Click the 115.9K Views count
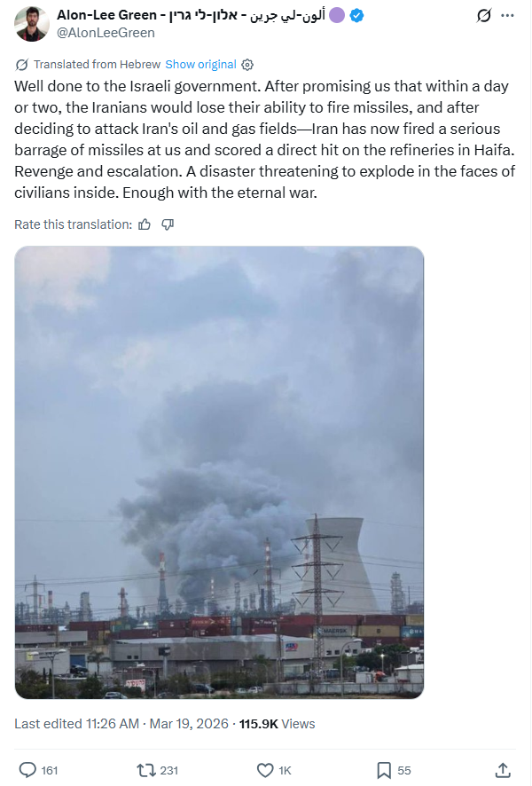 point(278,724)
